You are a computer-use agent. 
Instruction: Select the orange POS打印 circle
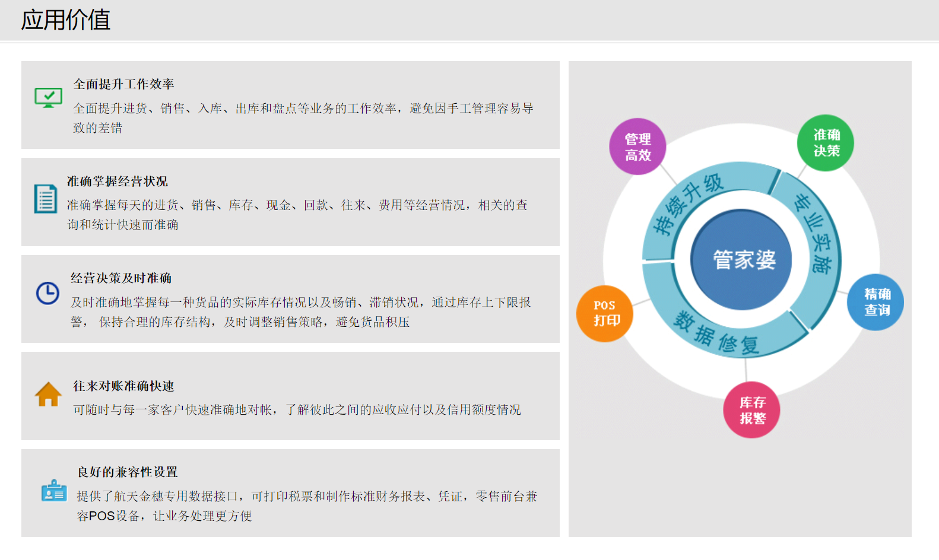pyautogui.click(x=605, y=313)
